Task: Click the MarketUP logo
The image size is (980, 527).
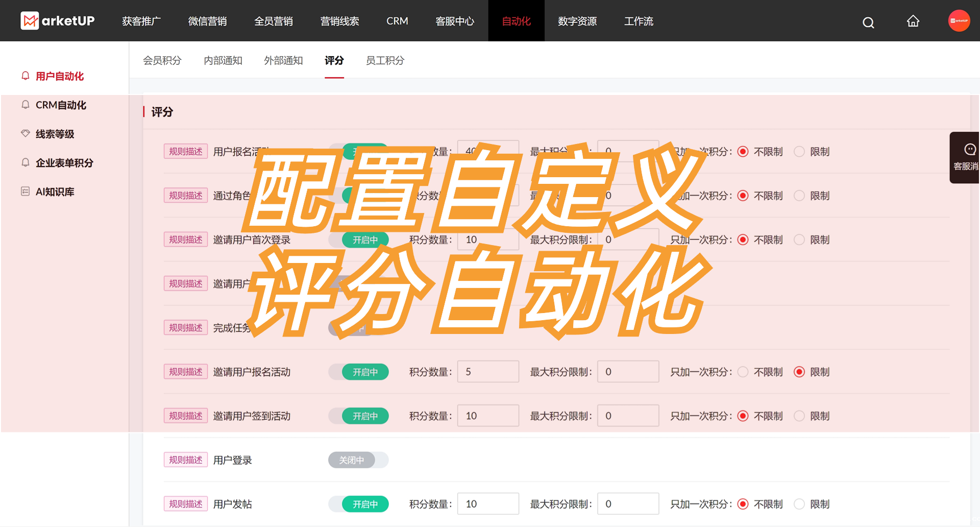Action: (58, 21)
